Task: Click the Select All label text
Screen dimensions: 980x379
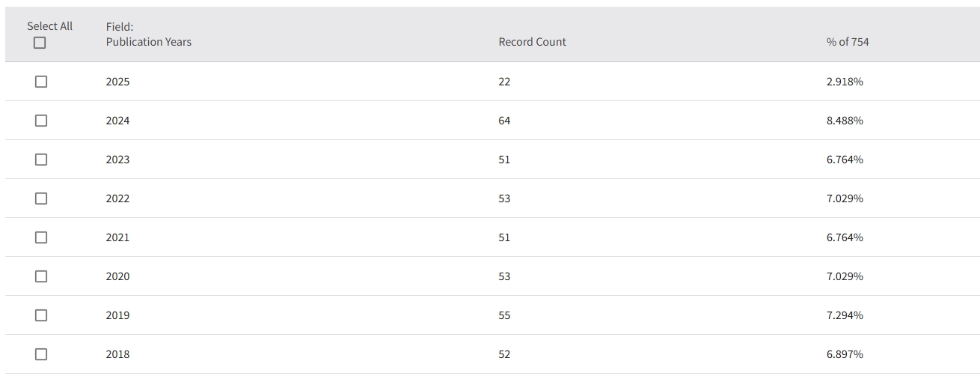Action: click(x=50, y=26)
